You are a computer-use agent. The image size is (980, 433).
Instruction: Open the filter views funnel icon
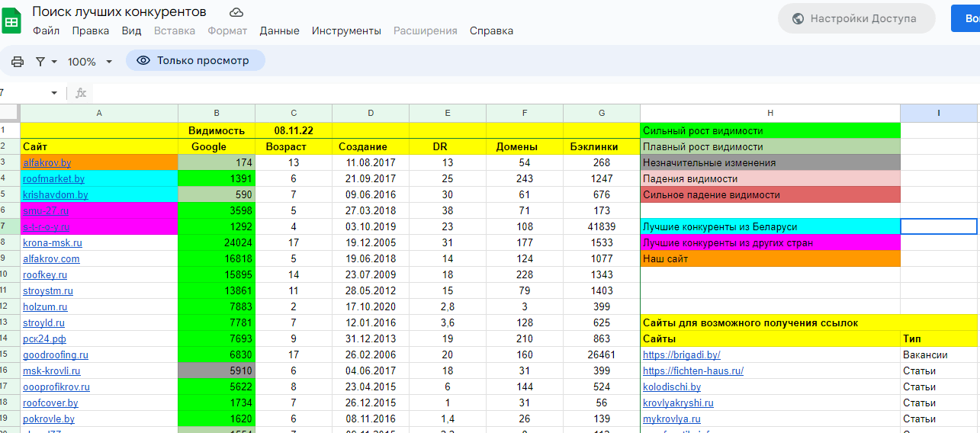pyautogui.click(x=40, y=61)
